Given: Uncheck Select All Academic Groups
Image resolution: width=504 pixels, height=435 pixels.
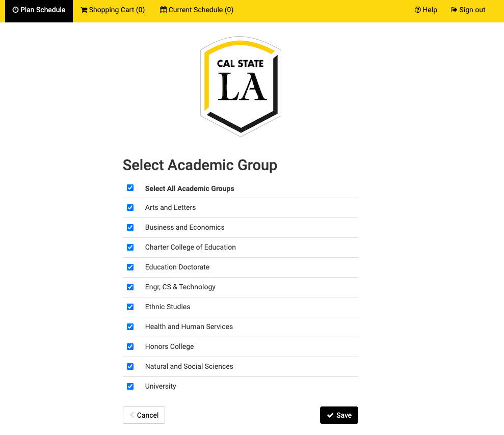Looking at the screenshot, I should tap(130, 187).
